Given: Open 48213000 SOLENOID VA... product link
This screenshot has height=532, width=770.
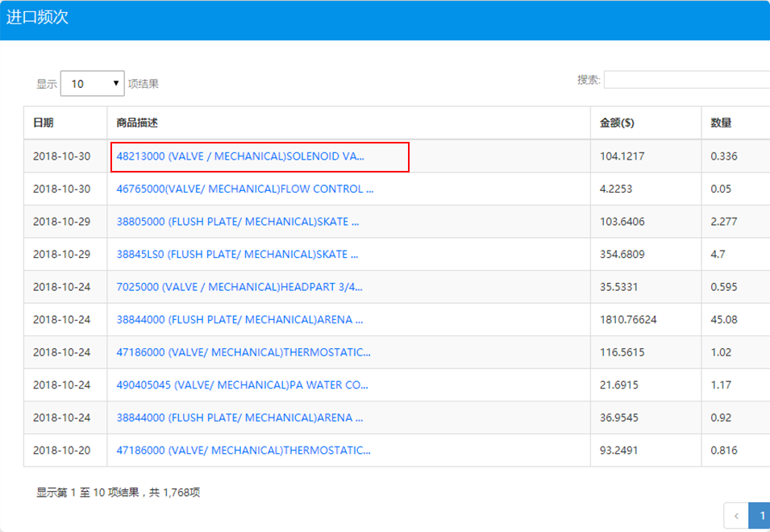Looking at the screenshot, I should tap(240, 156).
